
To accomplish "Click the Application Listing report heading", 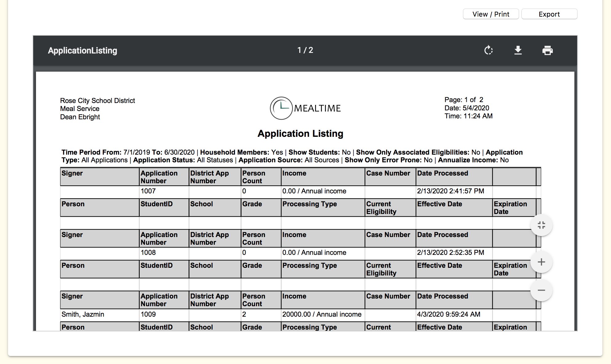I will point(300,133).
